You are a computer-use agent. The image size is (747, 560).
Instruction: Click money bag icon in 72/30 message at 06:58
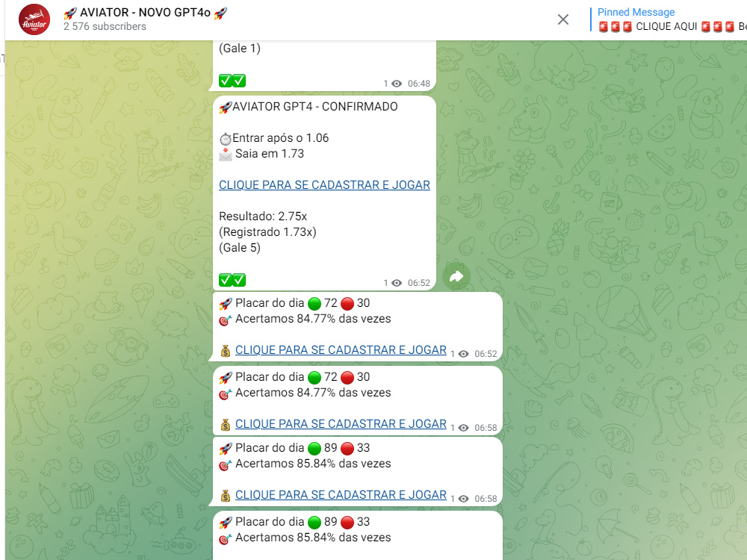[226, 425]
